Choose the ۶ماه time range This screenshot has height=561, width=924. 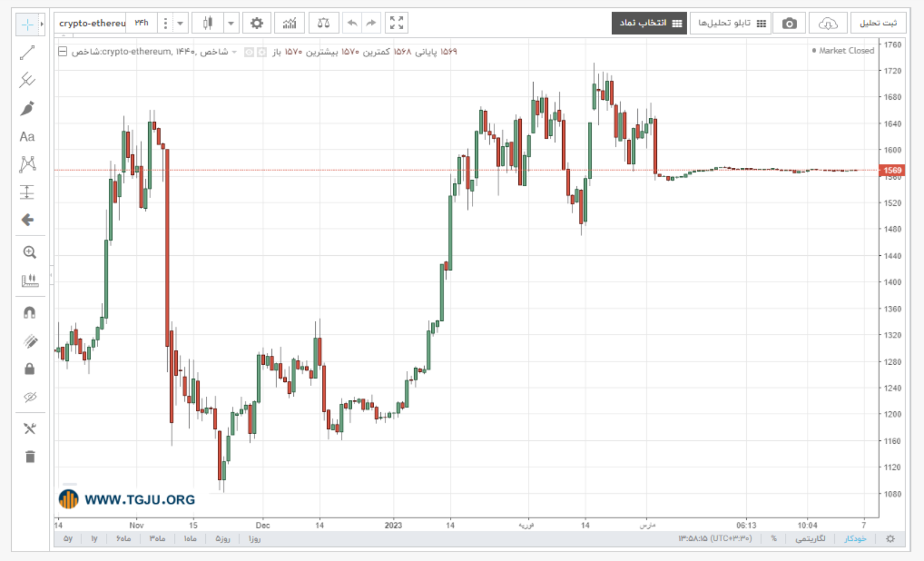[123, 539]
